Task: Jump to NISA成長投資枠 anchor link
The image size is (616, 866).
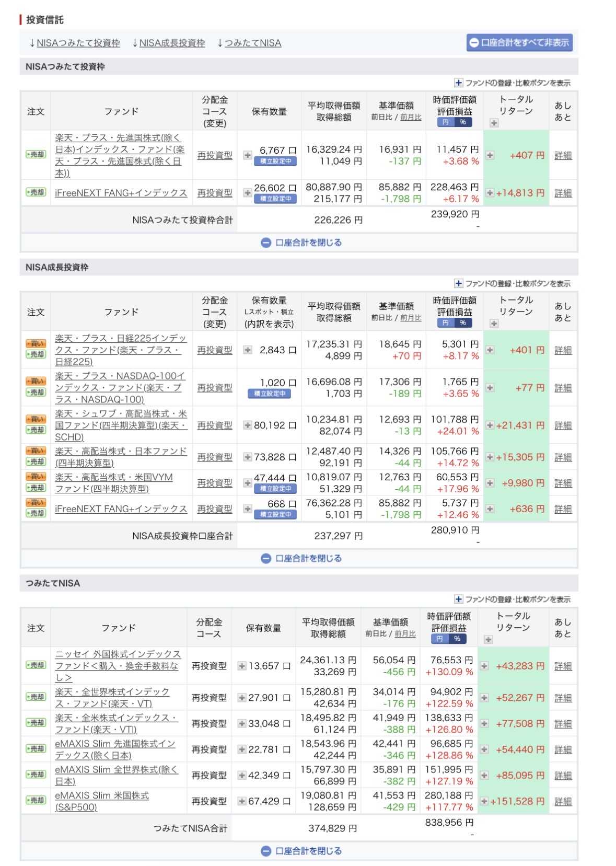Action: click(168, 43)
